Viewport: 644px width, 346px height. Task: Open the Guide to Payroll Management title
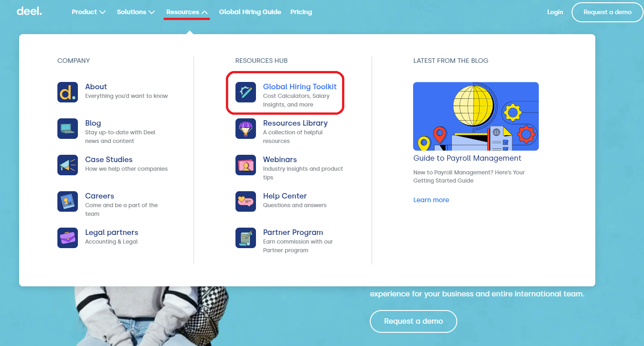click(x=467, y=158)
